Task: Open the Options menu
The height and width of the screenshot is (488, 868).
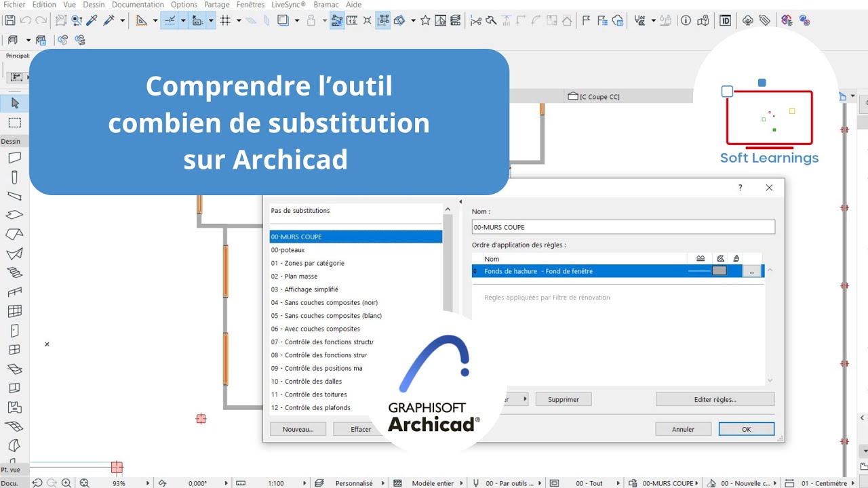Action: click(x=184, y=4)
